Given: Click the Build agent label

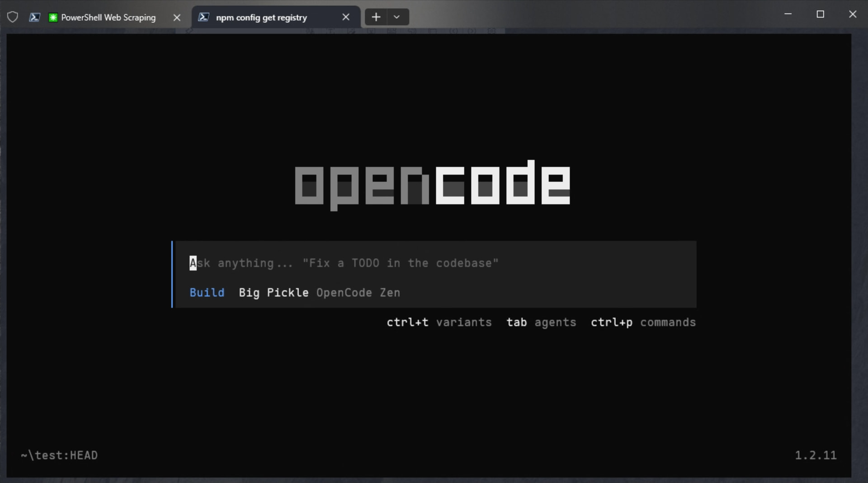Looking at the screenshot, I should [x=207, y=293].
